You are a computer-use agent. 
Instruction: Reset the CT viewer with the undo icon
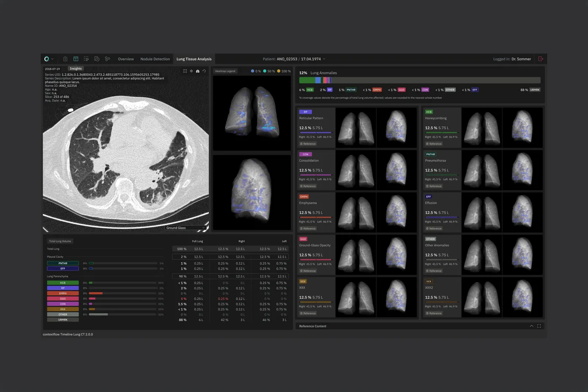click(x=204, y=71)
